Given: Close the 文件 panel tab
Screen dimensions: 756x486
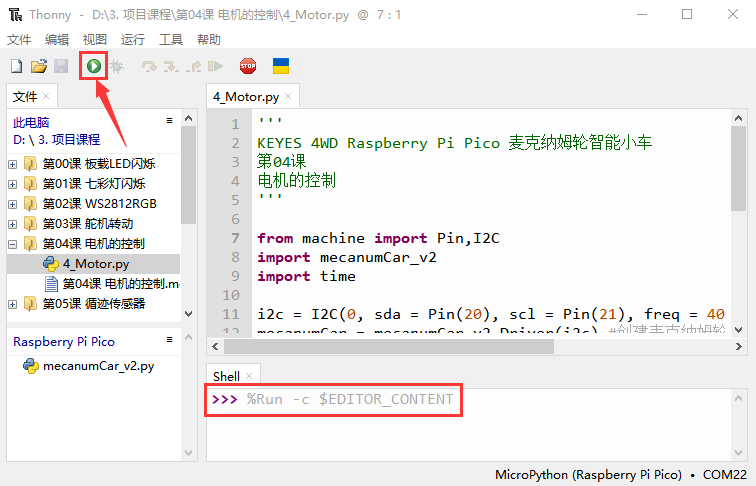Looking at the screenshot, I should click(x=46, y=96).
